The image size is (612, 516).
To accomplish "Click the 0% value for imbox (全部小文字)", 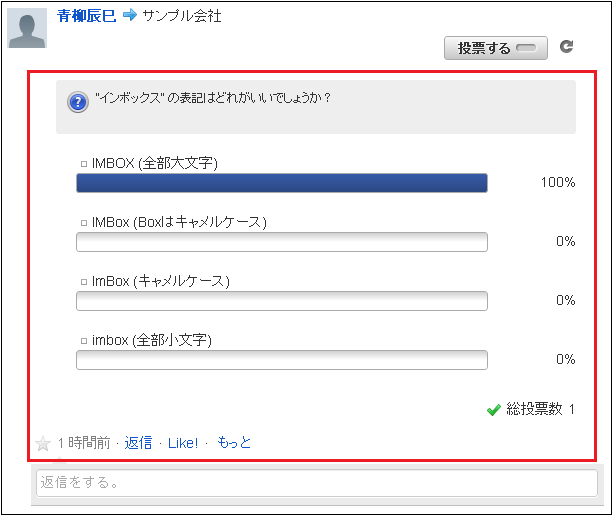I will click(566, 359).
